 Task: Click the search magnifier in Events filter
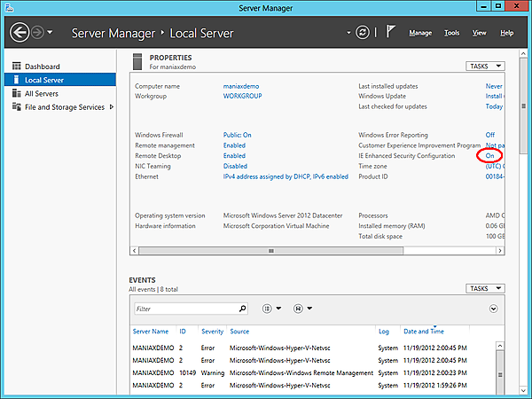[x=243, y=309]
